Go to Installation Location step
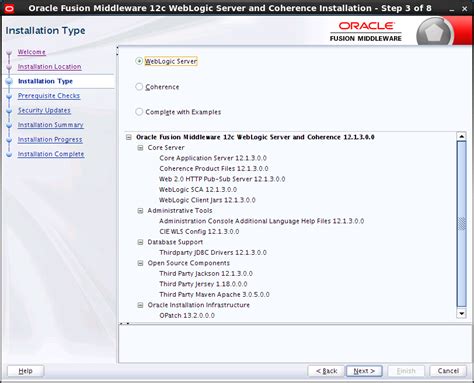 tap(49, 67)
